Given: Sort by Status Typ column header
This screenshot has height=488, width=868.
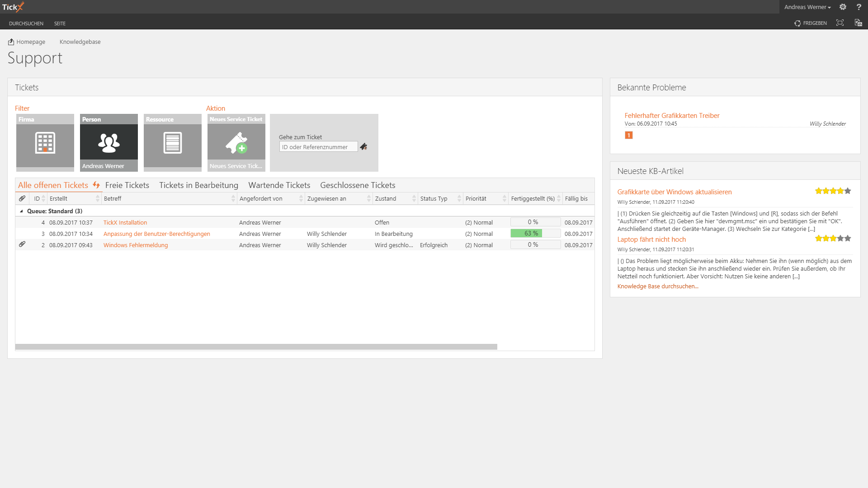Looking at the screenshot, I should click(x=440, y=198).
